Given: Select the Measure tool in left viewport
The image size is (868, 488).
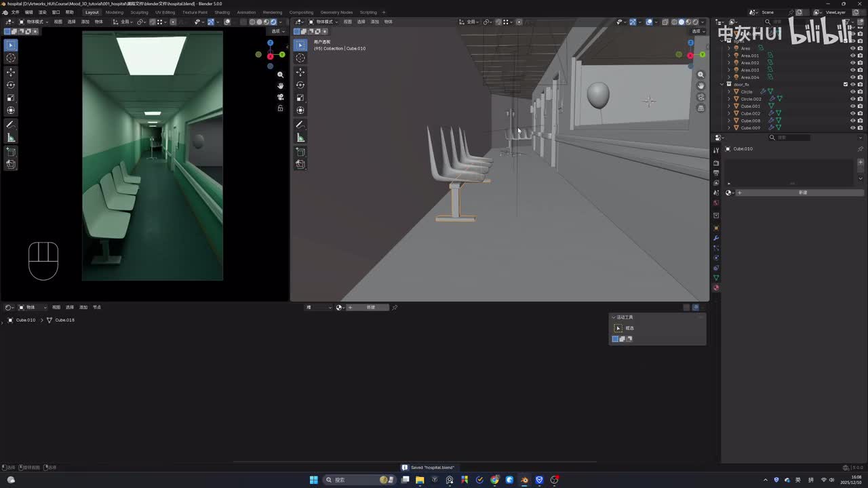Looking at the screenshot, I should 11,138.
